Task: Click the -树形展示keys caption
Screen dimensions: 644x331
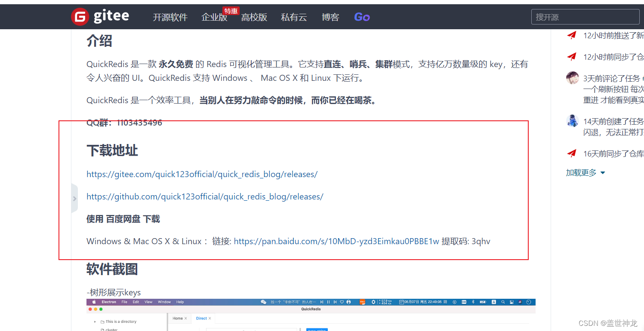Action: pyautogui.click(x=114, y=292)
